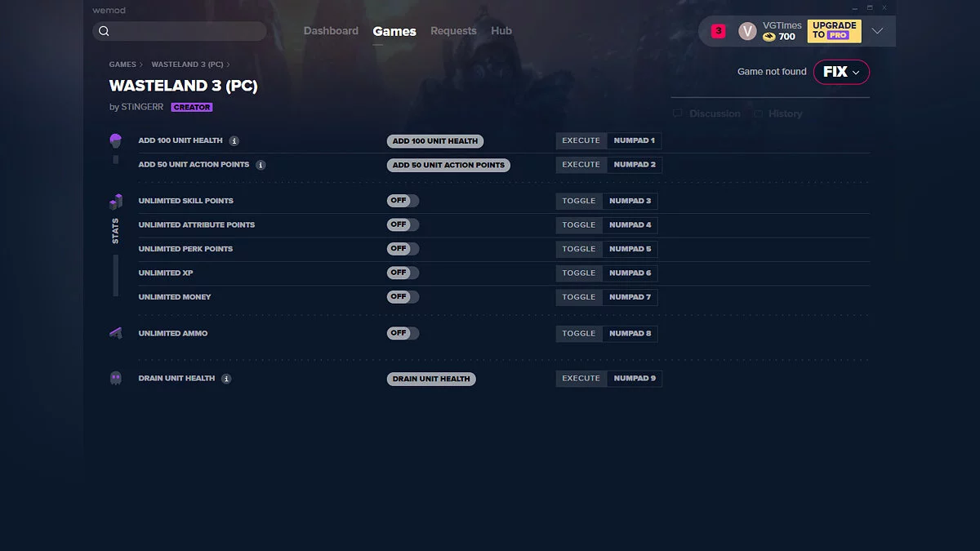
Task: Expand the FIX dropdown button
Action: pyautogui.click(x=841, y=72)
